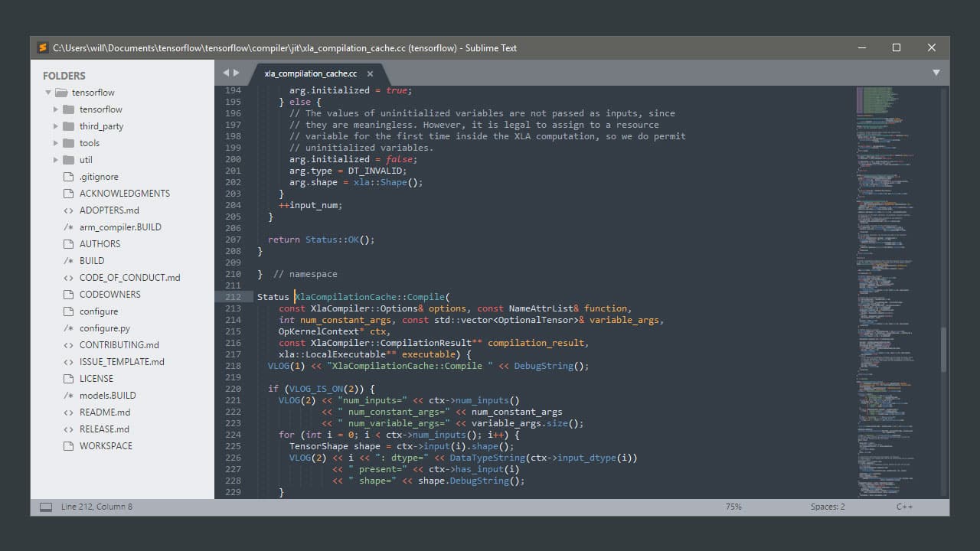Expand the tools folder

tap(55, 142)
